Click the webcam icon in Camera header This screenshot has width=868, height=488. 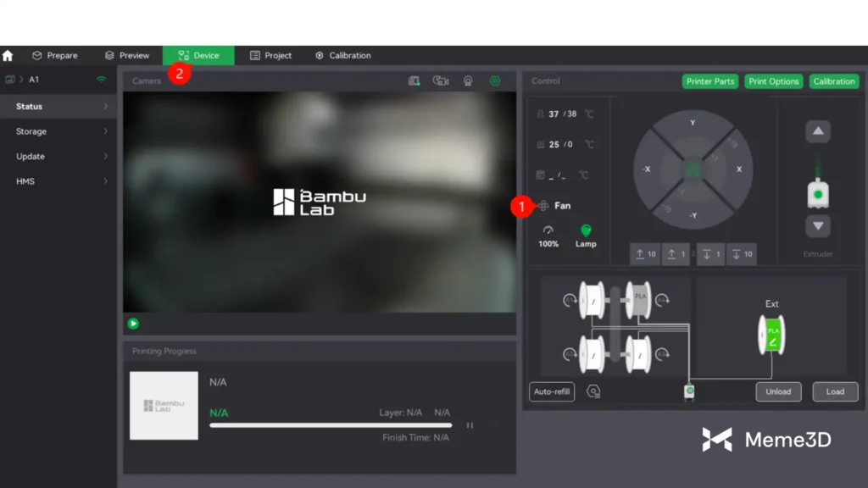[468, 81]
